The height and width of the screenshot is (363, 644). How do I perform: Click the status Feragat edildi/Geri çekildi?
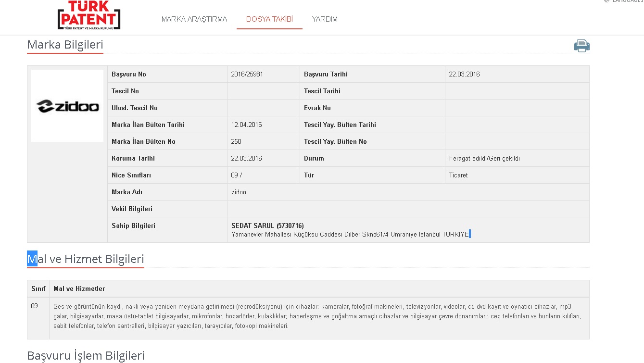pos(484,158)
